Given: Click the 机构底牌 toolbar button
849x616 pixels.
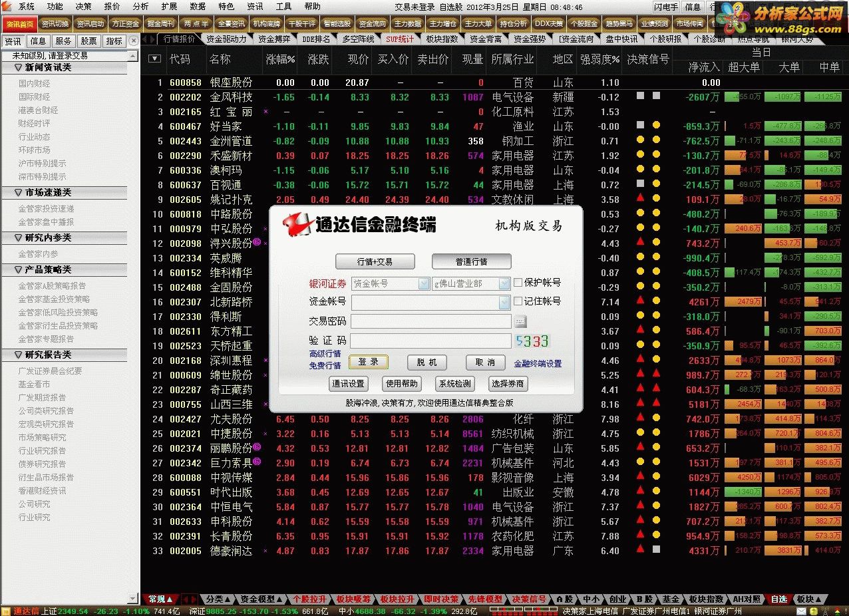Looking at the screenshot, I should coord(267,23).
